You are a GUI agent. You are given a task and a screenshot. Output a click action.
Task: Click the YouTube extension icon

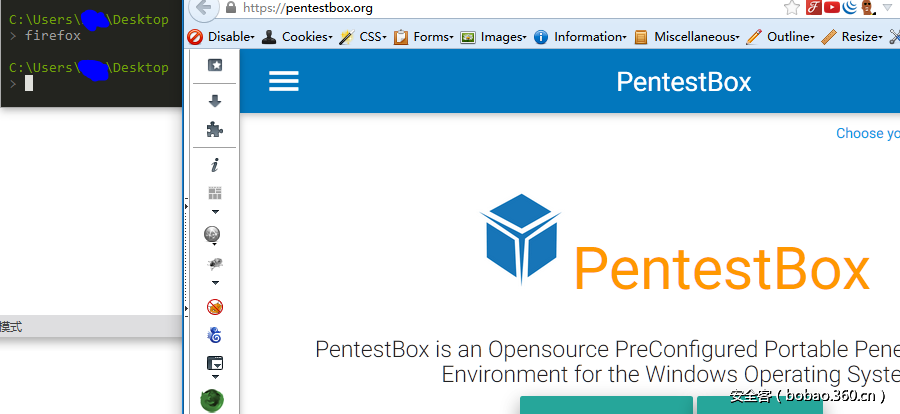(832, 8)
